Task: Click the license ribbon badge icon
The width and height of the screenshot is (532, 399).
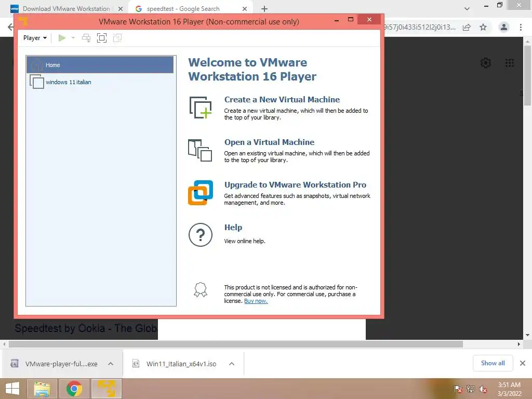Action: [x=201, y=290]
